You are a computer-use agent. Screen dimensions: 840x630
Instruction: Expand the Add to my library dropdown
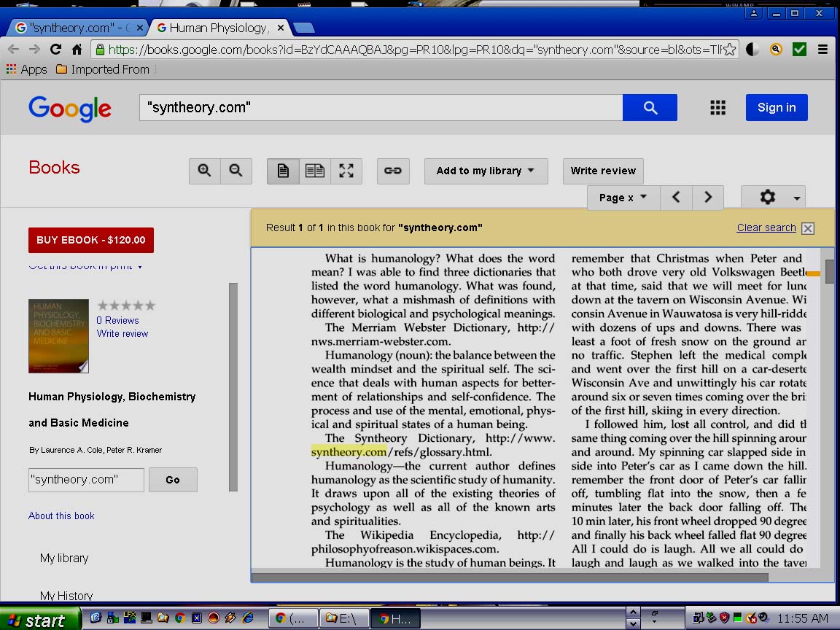486,171
